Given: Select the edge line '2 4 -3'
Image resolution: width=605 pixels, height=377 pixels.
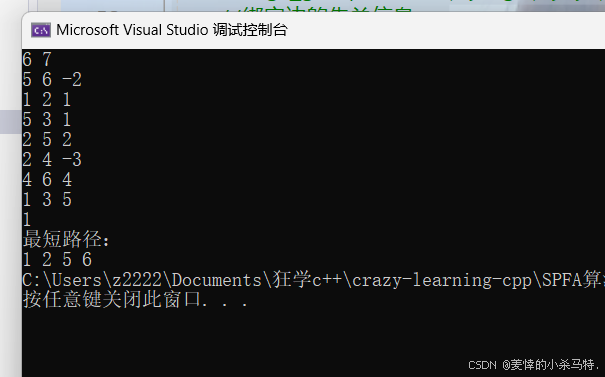Looking at the screenshot, I should [52, 160].
